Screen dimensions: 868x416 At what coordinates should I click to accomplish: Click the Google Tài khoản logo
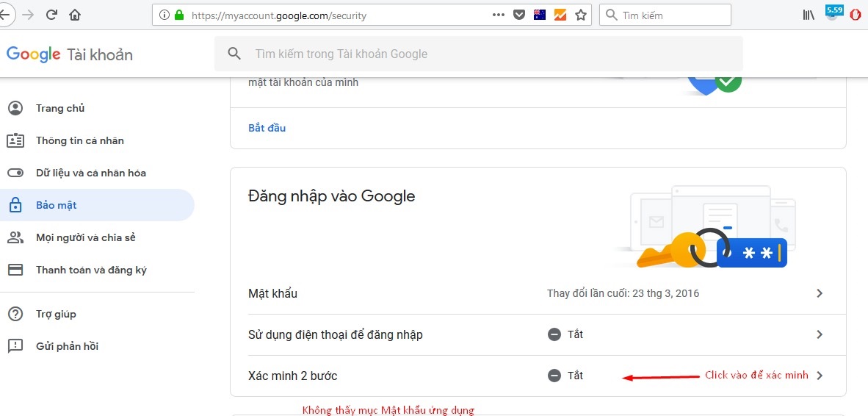(x=70, y=54)
